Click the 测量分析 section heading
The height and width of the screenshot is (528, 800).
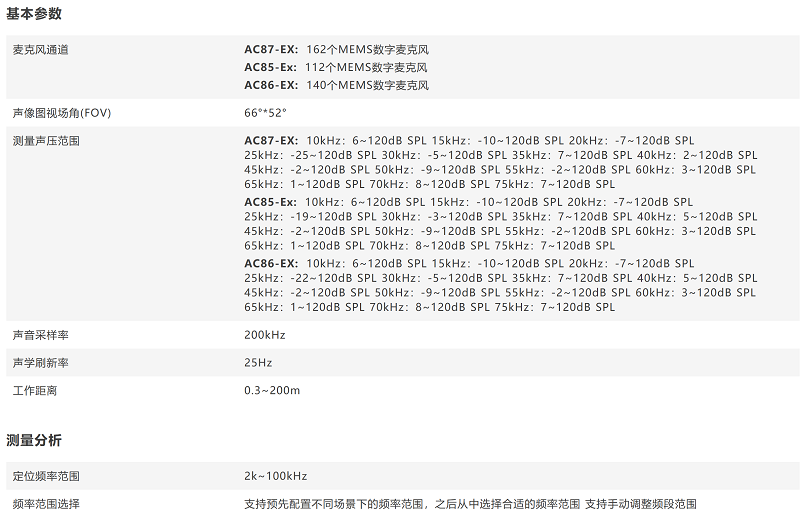pyautogui.click(x=34, y=440)
